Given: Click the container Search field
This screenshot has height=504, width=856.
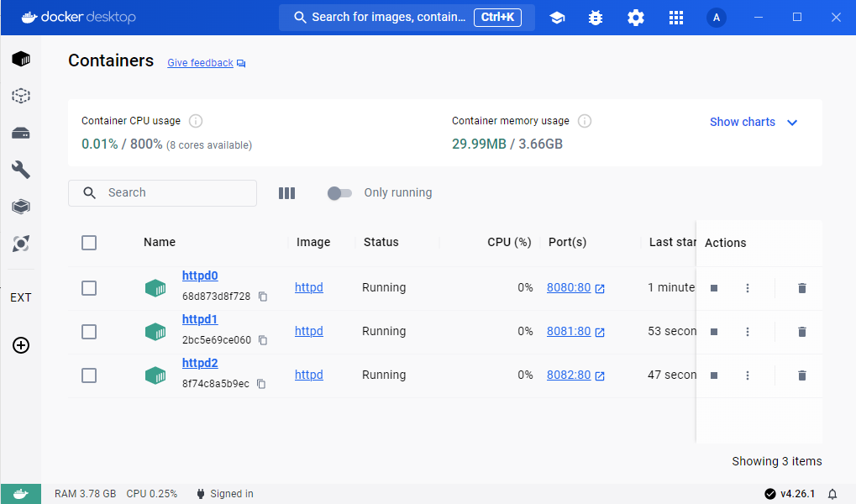Looking at the screenshot, I should click(162, 192).
